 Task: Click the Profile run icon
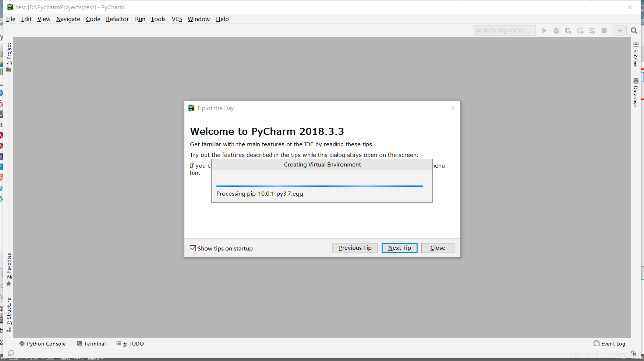click(580, 31)
